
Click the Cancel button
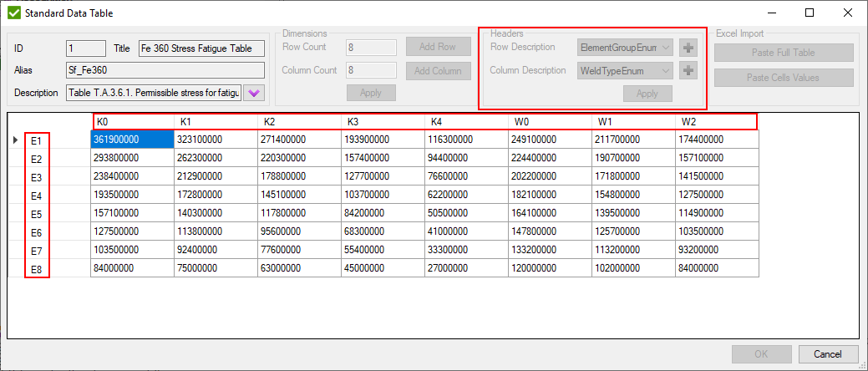pos(828,353)
